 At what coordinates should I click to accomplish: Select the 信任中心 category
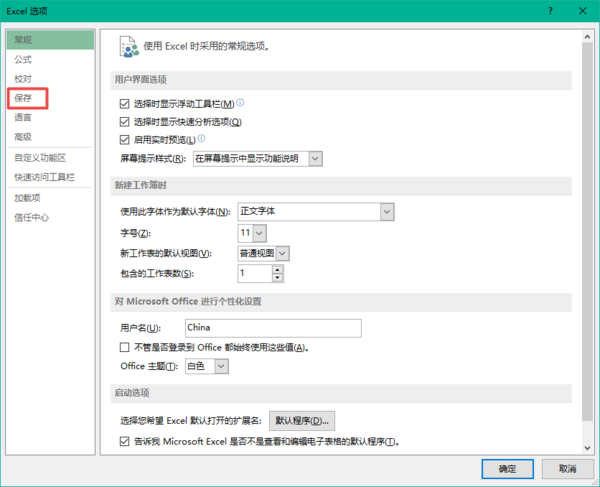point(50,218)
